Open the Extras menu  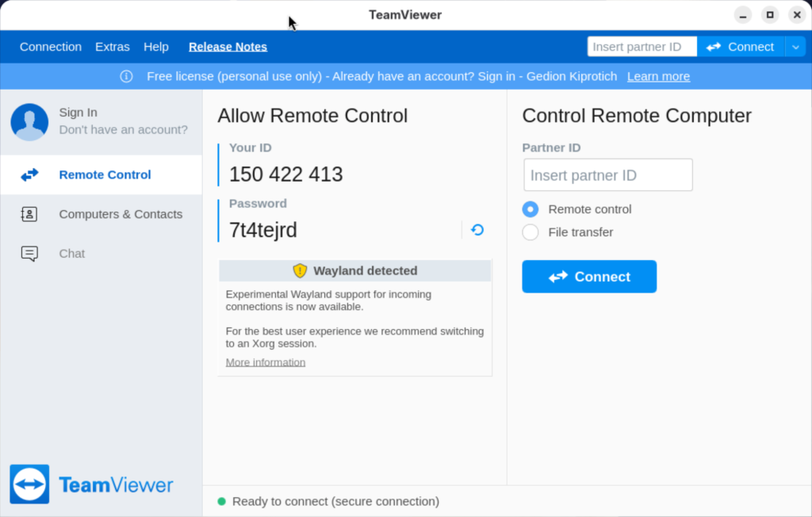[112, 47]
